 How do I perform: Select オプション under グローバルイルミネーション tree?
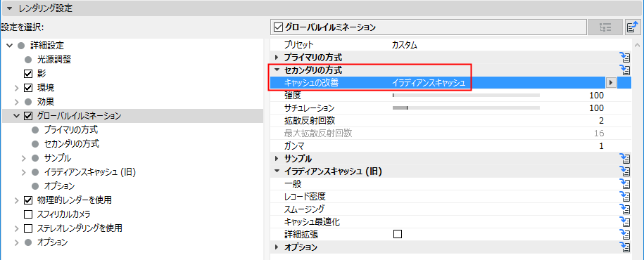click(59, 186)
